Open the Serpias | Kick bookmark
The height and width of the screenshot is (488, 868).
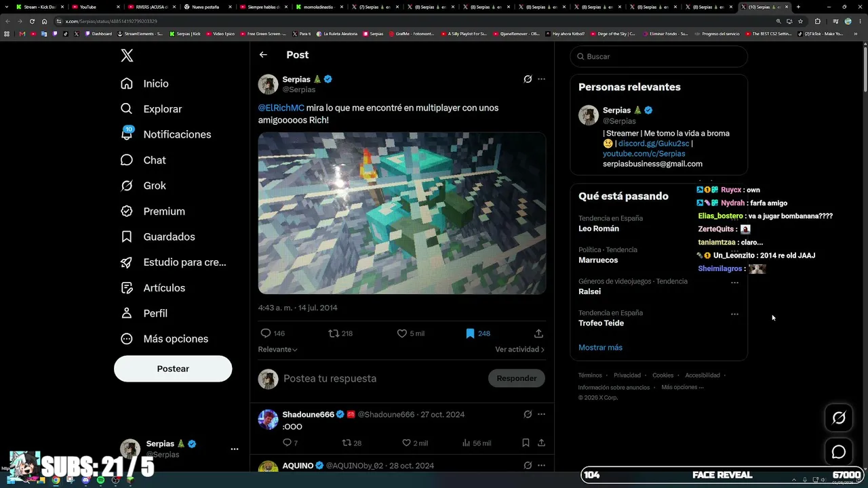pyautogui.click(x=185, y=33)
